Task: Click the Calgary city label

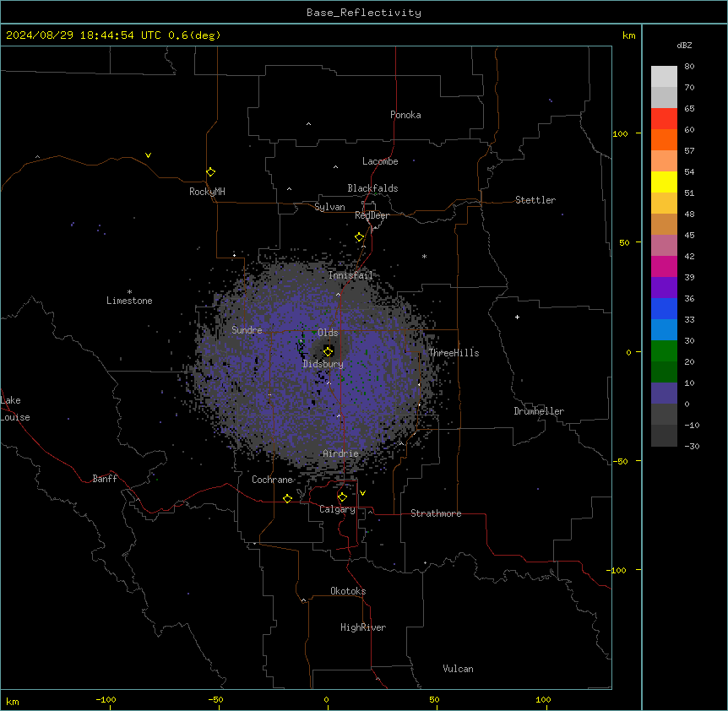Action: click(337, 509)
